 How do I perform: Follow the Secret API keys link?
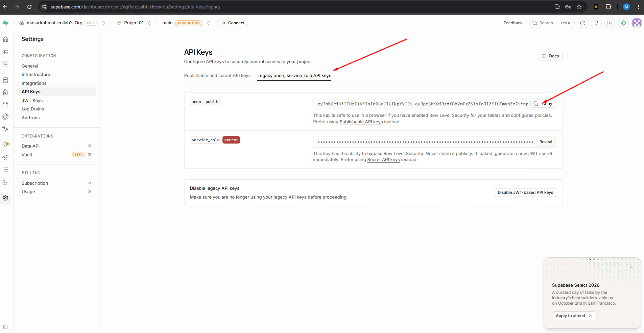384,160
